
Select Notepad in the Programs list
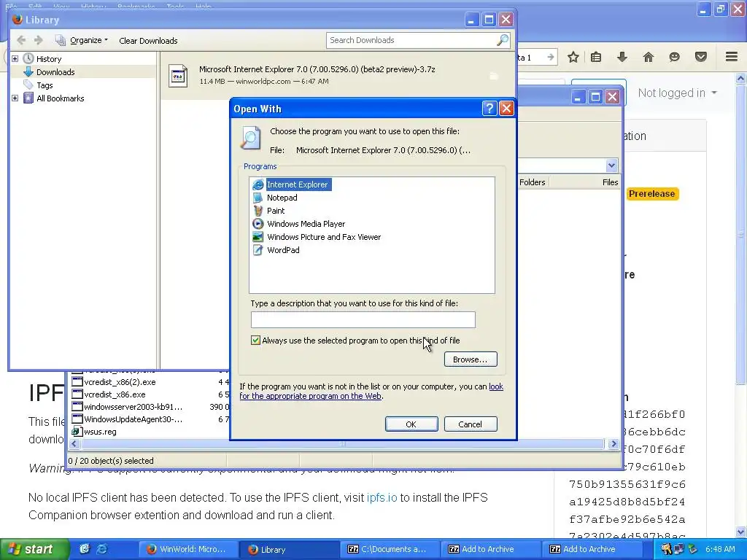click(282, 198)
